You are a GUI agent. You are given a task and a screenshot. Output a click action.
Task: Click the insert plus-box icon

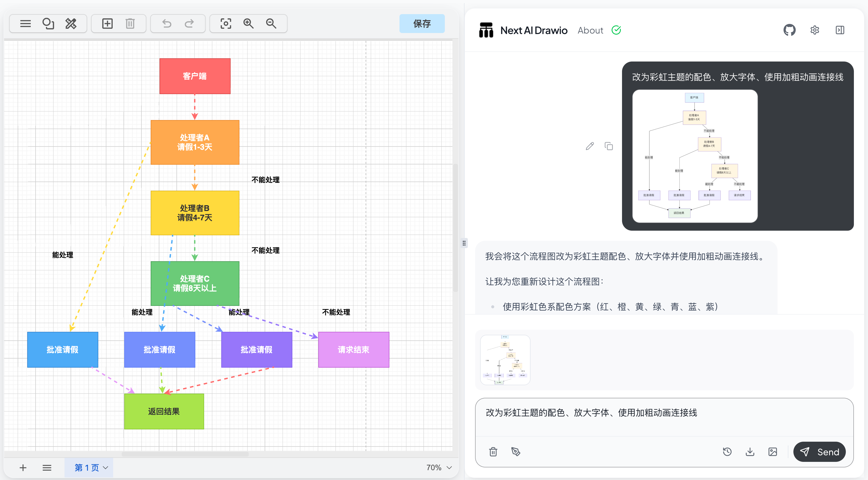(x=107, y=24)
